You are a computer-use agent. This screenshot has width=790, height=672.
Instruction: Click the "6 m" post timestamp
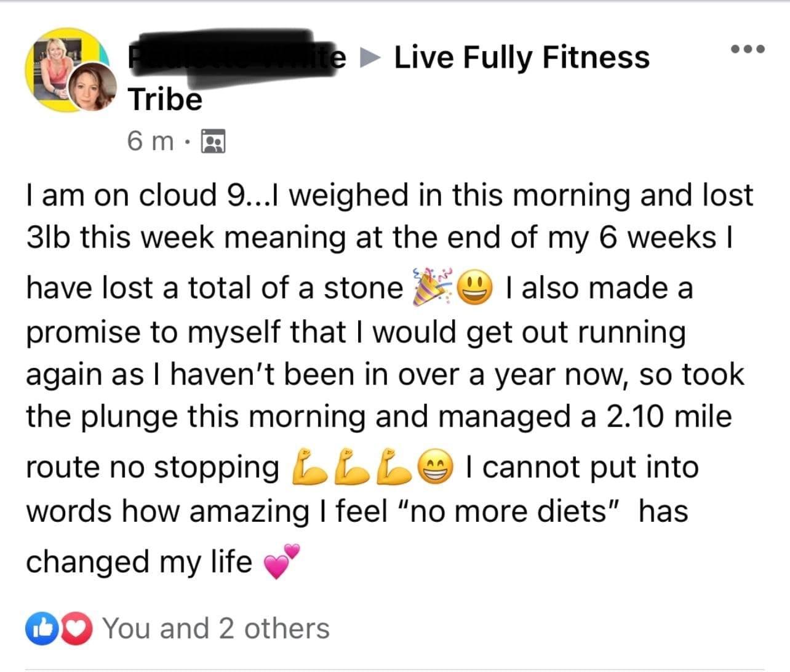pos(150,141)
